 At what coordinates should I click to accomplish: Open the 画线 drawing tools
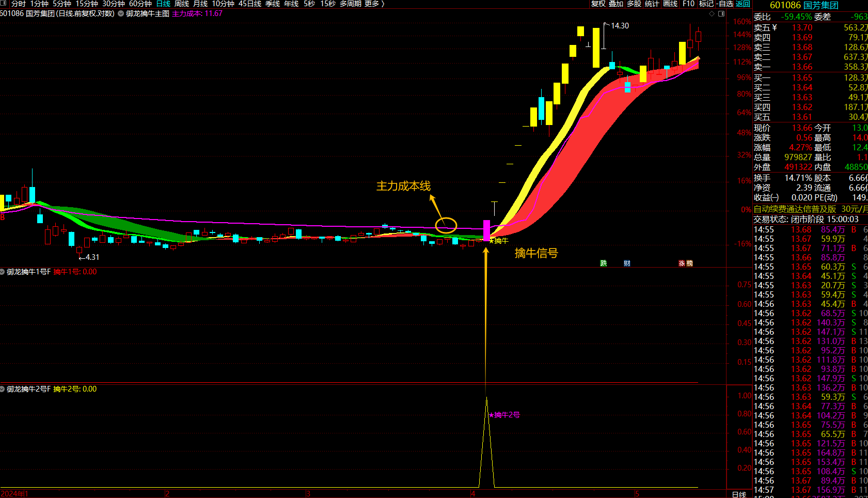pos(670,4)
